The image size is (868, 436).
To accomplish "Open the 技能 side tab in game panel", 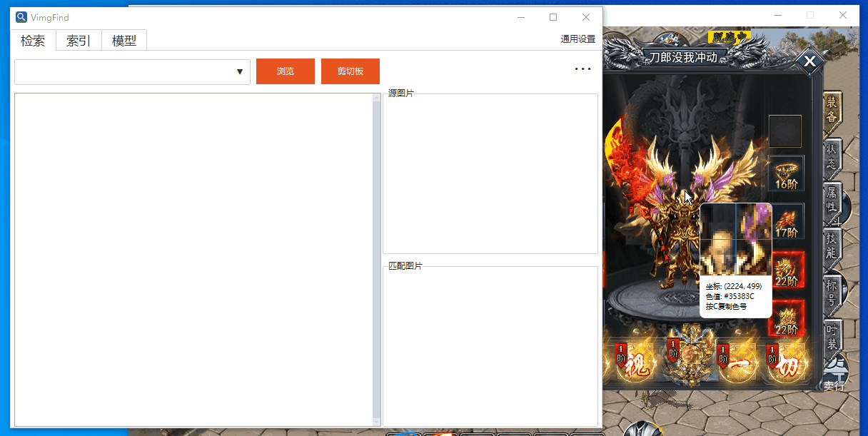I will pos(832,248).
